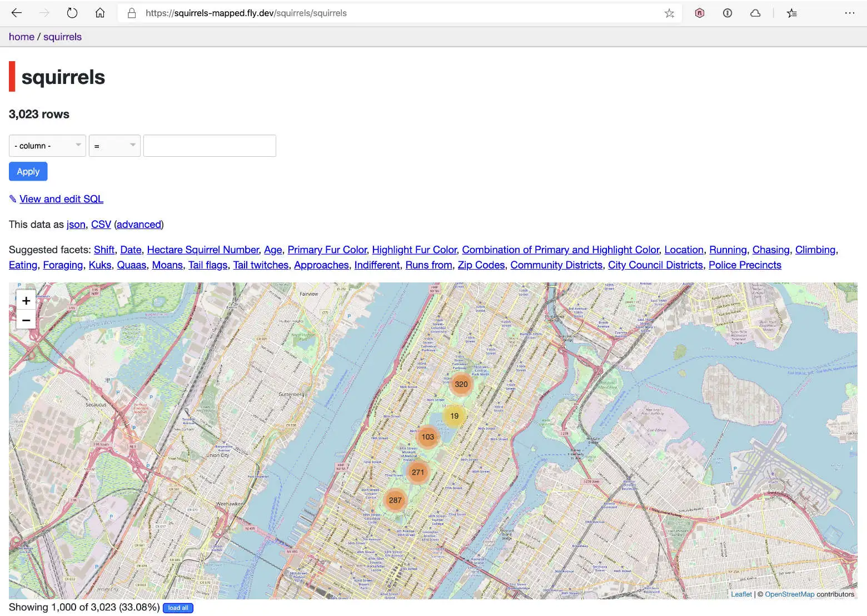The width and height of the screenshot is (867, 616).
Task: Facet by Date
Action: pyautogui.click(x=131, y=250)
